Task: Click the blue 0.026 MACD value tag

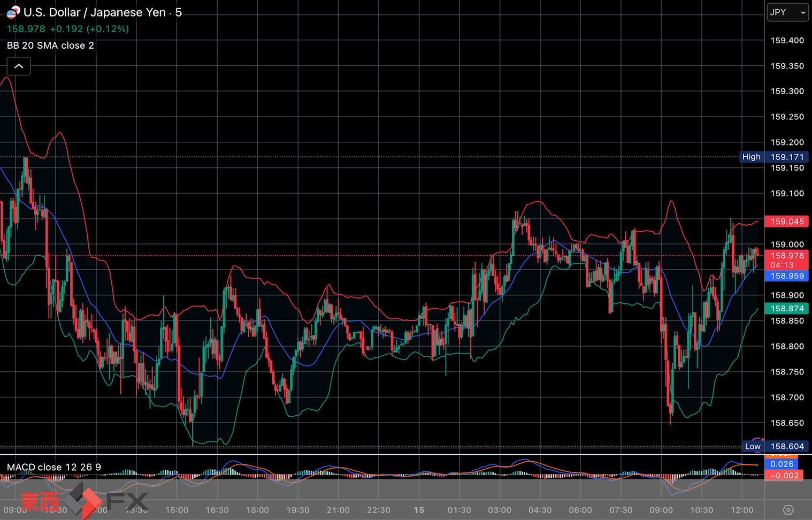Action: tap(782, 464)
